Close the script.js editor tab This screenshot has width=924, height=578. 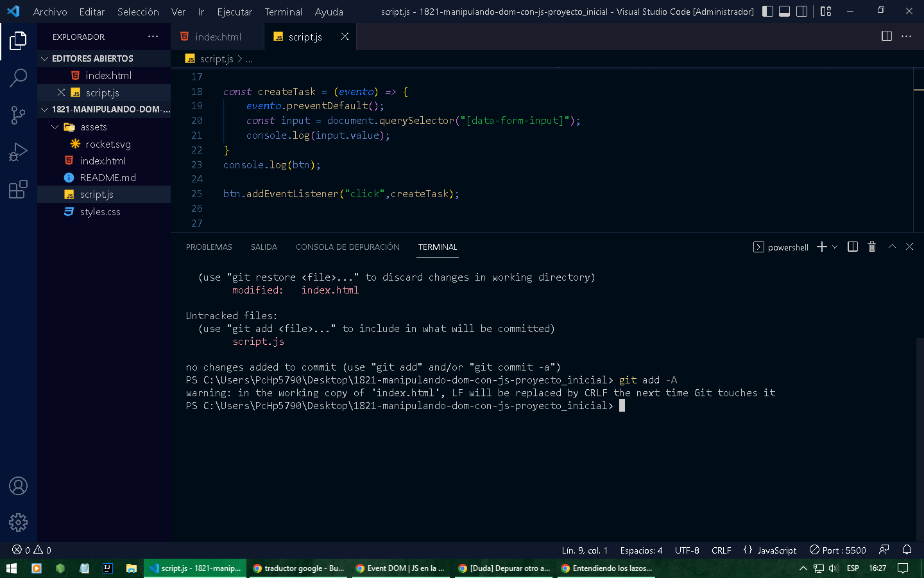pyautogui.click(x=345, y=37)
